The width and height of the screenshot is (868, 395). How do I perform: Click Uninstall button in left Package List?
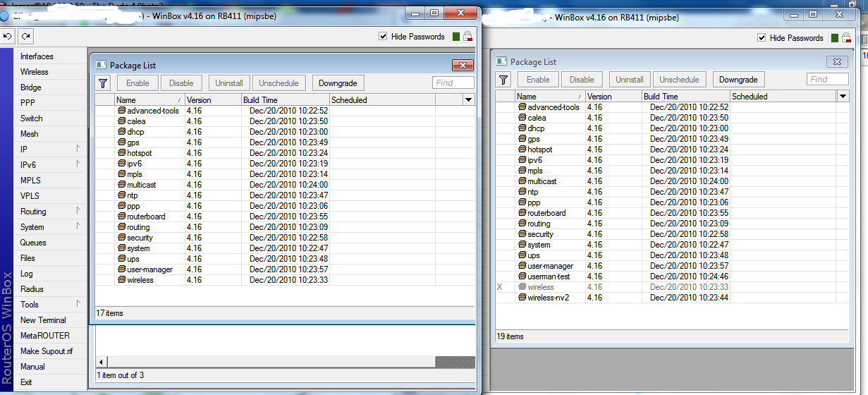[229, 83]
